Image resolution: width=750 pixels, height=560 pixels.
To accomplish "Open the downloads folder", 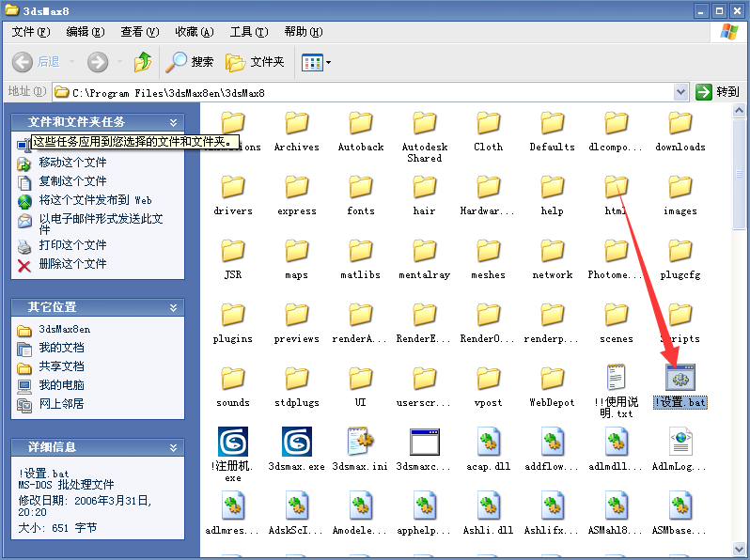I will [680, 131].
